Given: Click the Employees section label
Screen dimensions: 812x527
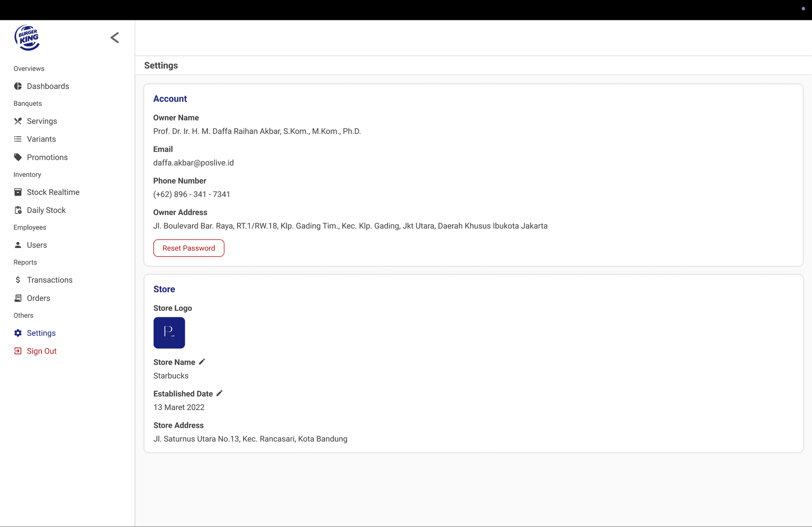Looking at the screenshot, I should pos(30,227).
